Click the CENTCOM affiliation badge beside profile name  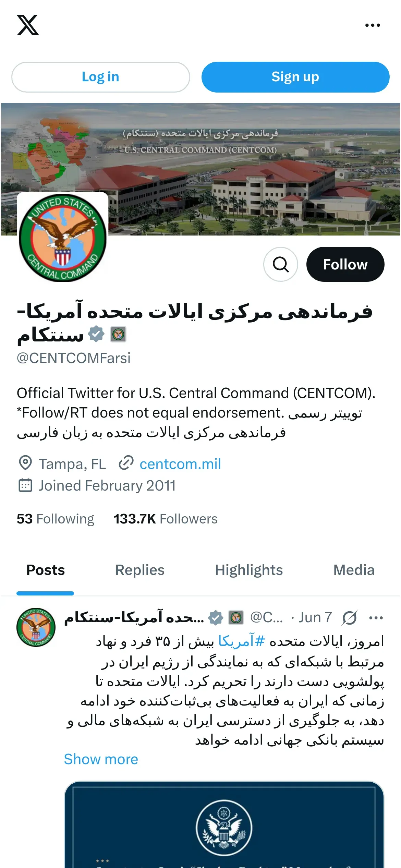tap(118, 334)
